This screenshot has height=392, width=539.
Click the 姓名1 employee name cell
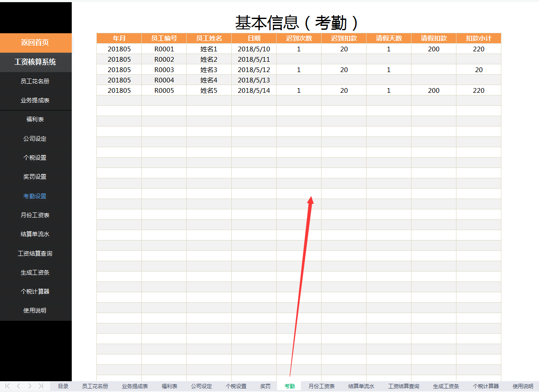pos(209,49)
